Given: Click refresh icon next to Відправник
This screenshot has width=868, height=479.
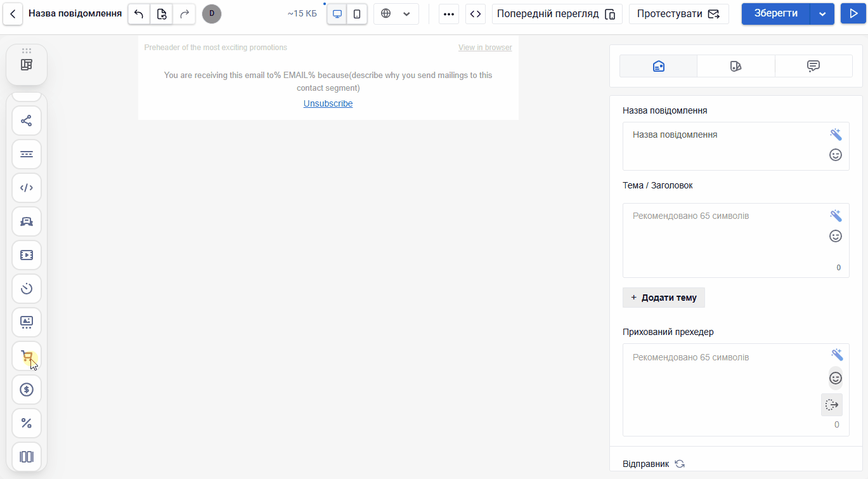Looking at the screenshot, I should pos(680,464).
